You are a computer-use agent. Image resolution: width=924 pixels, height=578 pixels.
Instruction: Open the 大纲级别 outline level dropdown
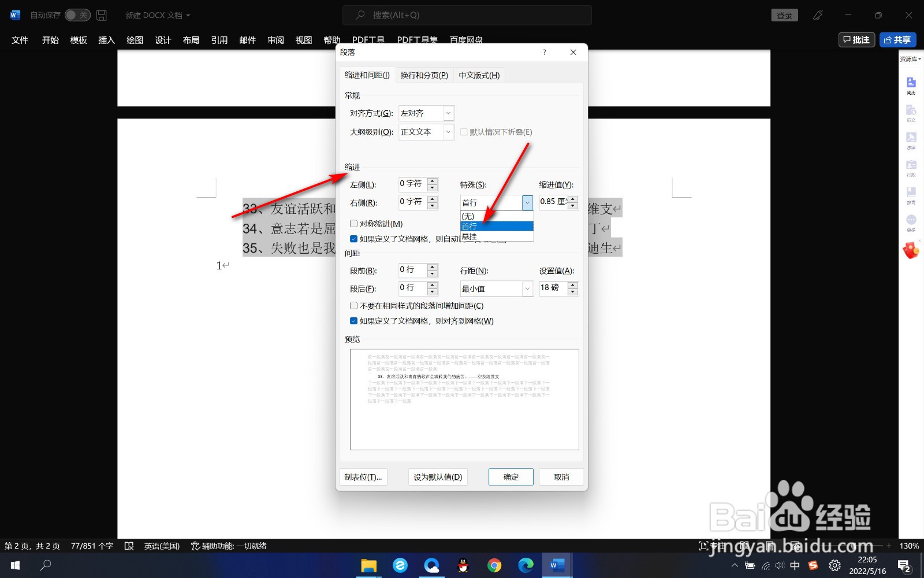click(x=448, y=132)
